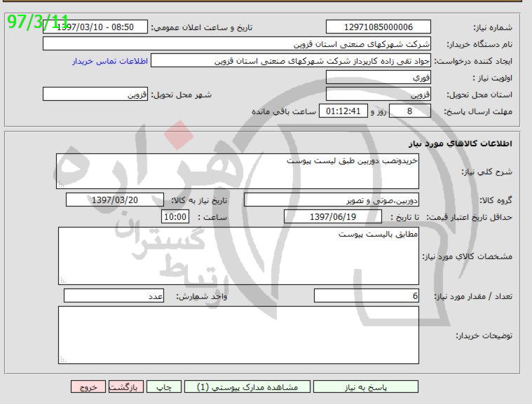Click the گروه کالا label
532x404 pixels.
[496, 200]
